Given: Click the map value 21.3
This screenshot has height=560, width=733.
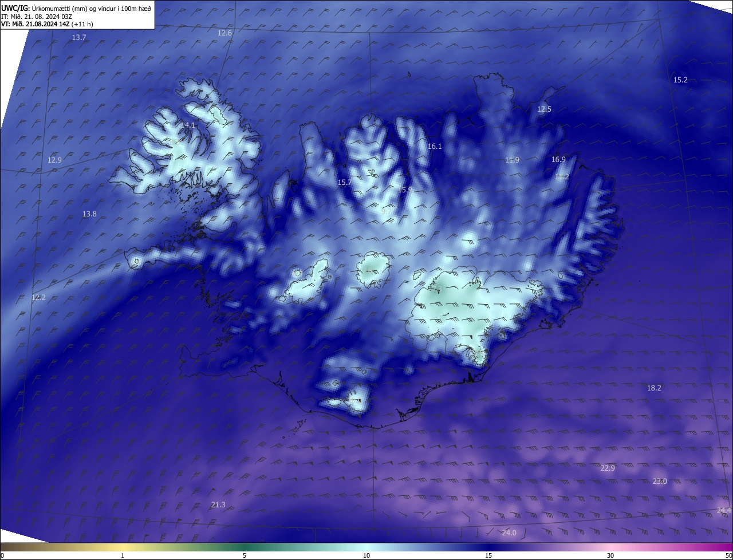Looking at the screenshot, I should pyautogui.click(x=218, y=505).
